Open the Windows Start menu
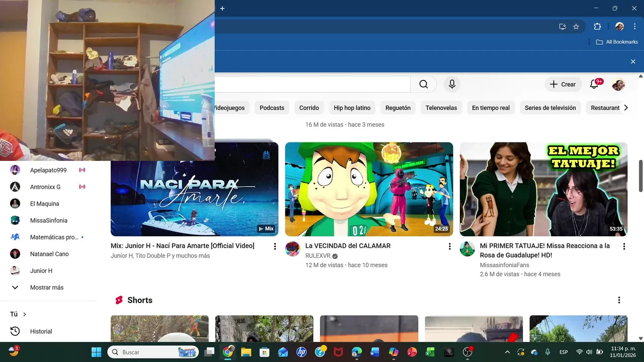 coord(96,352)
